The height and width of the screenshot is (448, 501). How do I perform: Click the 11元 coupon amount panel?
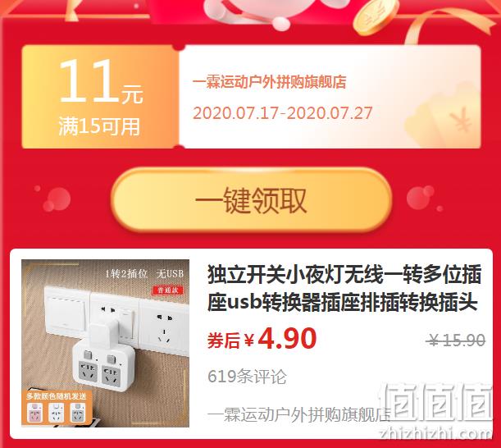(100, 96)
